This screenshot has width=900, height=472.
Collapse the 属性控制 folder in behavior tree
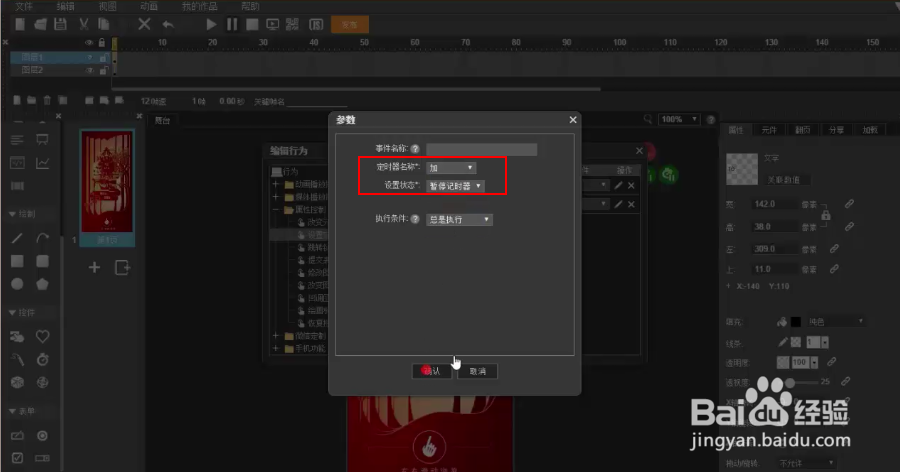click(x=276, y=210)
